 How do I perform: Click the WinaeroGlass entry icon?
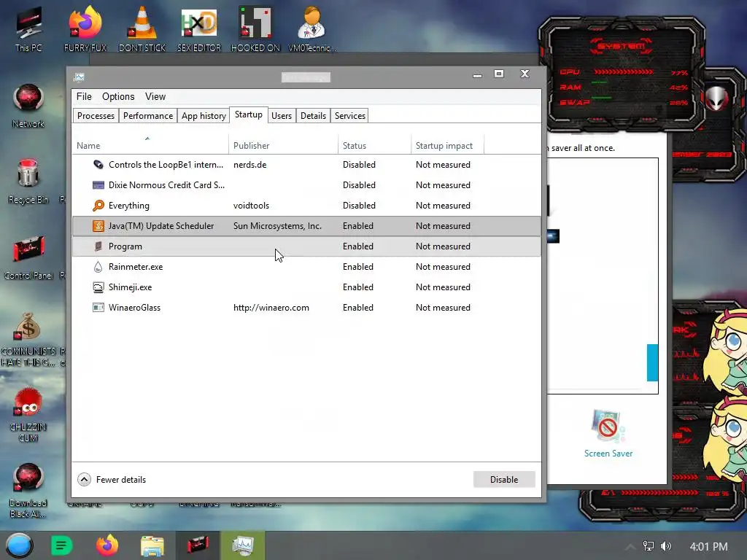(98, 308)
